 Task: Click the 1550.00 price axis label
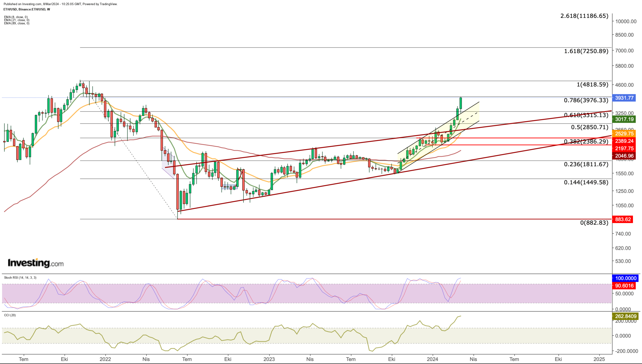click(x=624, y=173)
